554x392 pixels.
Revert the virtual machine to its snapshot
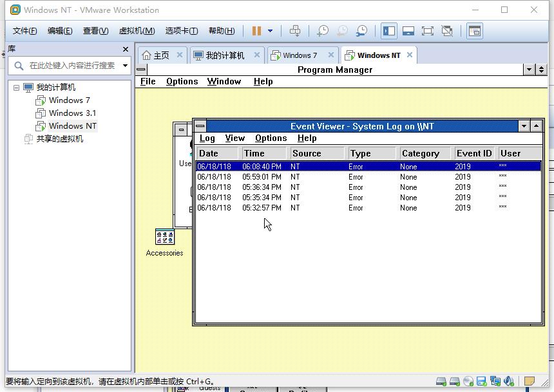[x=342, y=31]
